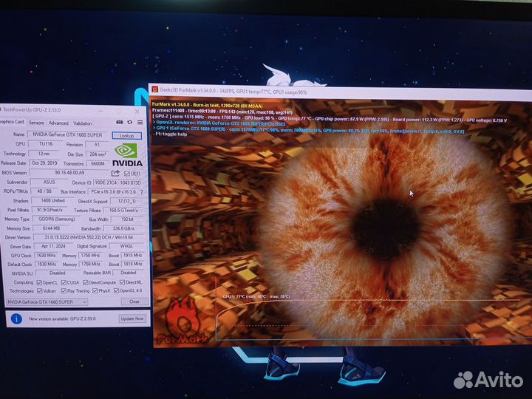Click the blue info icon in update bar
This screenshot has width=532, height=399.
[16, 318]
